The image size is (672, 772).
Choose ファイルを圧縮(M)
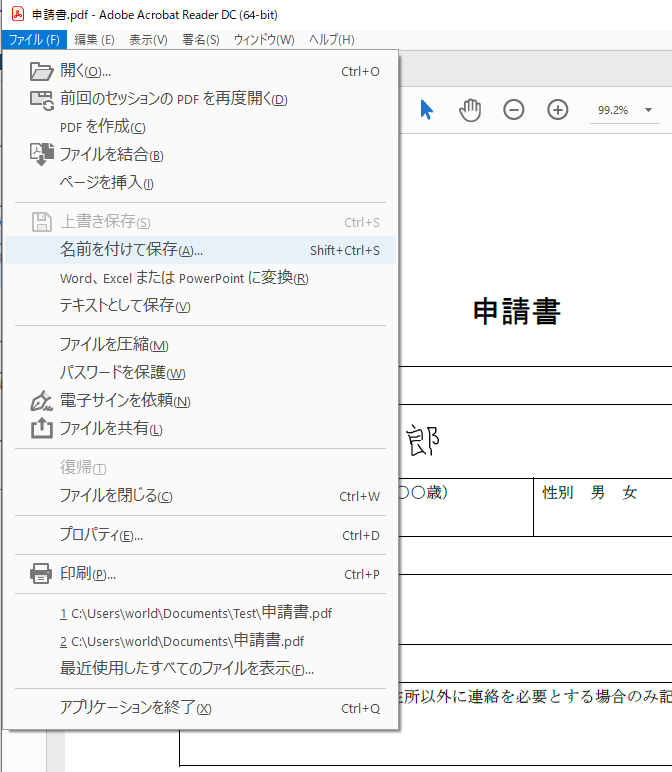[x=200, y=345]
